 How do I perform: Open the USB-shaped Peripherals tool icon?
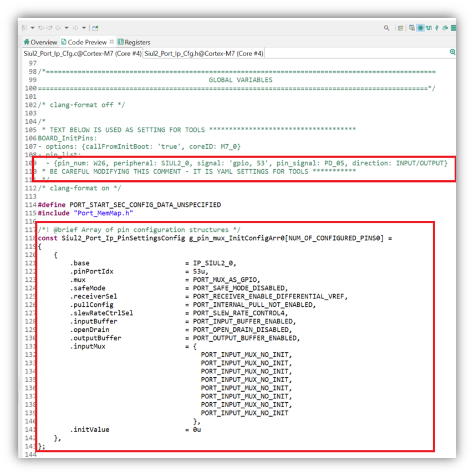(x=437, y=28)
